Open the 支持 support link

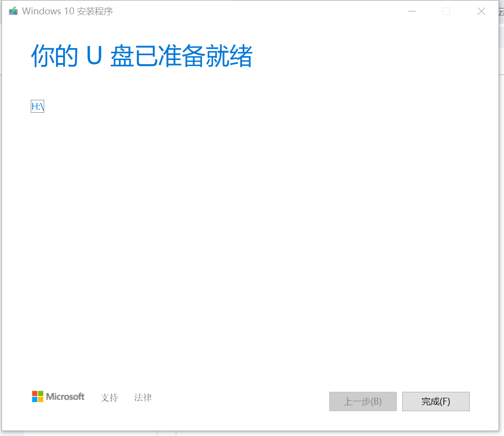tap(109, 398)
